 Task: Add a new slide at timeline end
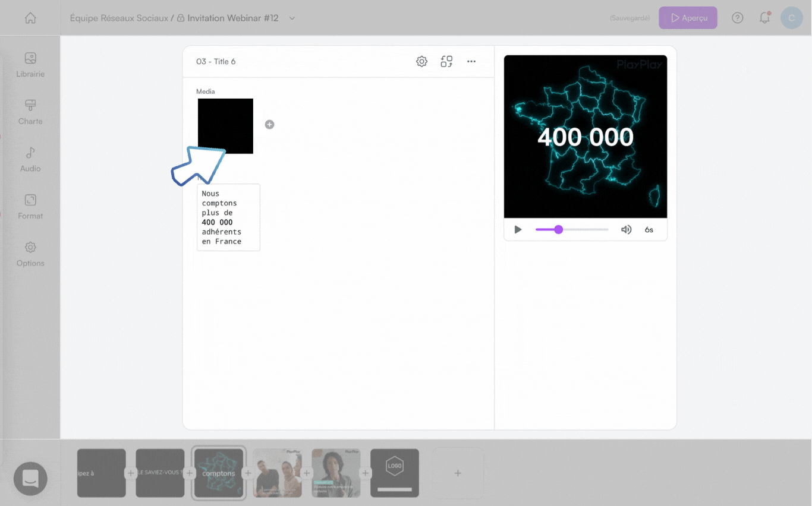[x=458, y=473]
